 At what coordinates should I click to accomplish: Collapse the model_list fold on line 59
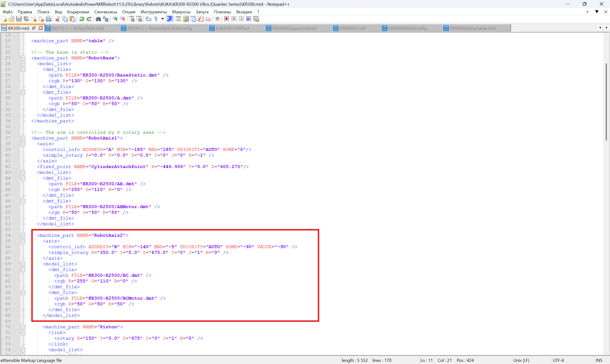23,264
